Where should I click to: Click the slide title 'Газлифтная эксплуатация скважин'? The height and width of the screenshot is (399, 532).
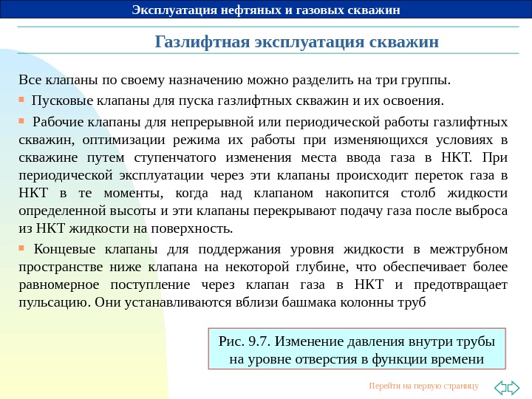pyautogui.click(x=297, y=41)
